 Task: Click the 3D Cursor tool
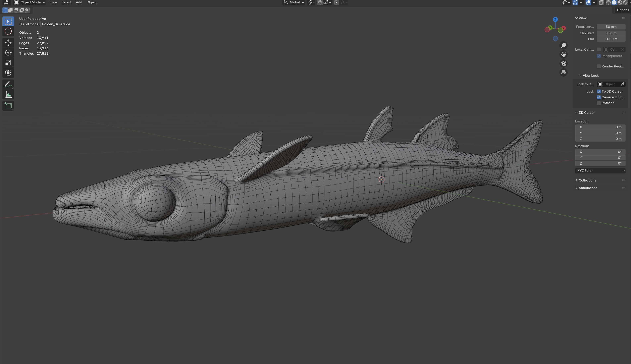click(x=8, y=31)
